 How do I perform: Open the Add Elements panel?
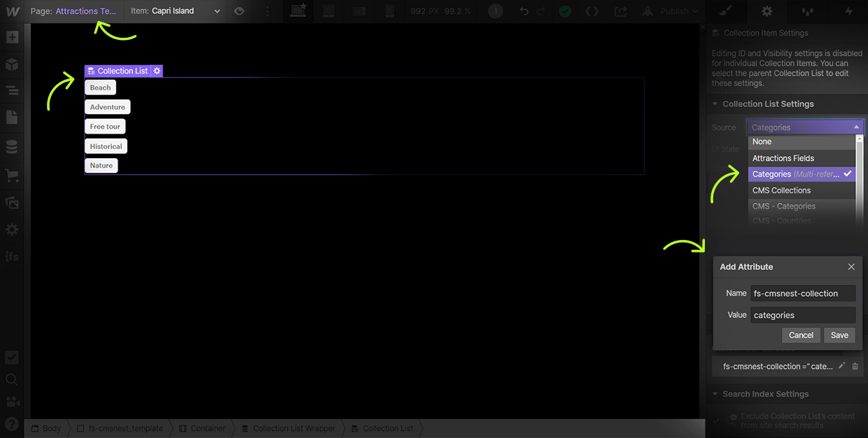[12, 37]
